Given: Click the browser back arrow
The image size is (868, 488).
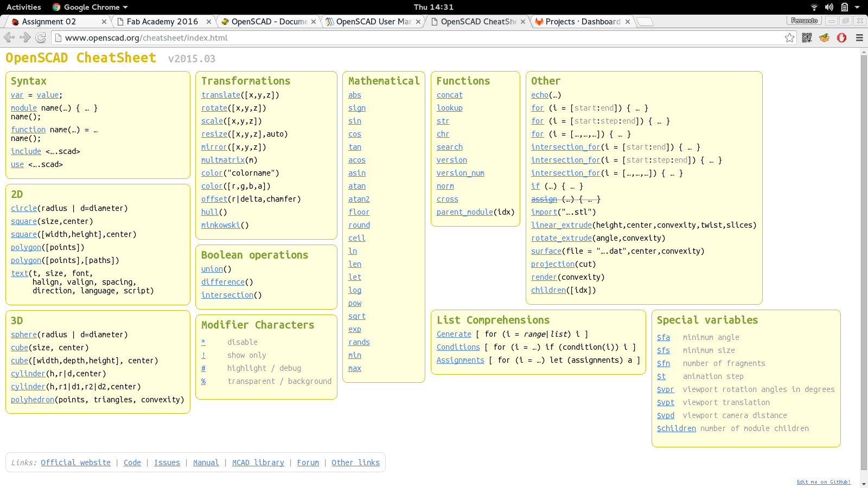Looking at the screenshot, I should 9,37.
